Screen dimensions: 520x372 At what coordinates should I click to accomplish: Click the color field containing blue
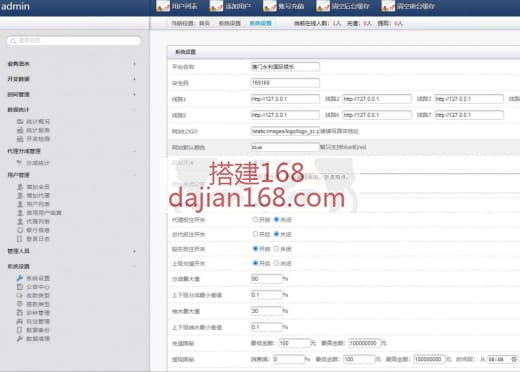click(285, 147)
